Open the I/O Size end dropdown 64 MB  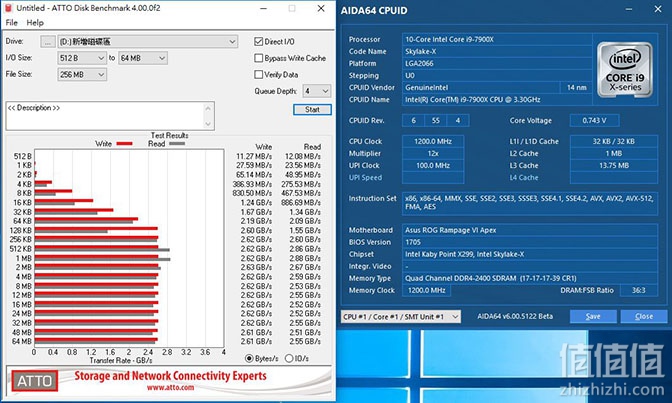143,58
